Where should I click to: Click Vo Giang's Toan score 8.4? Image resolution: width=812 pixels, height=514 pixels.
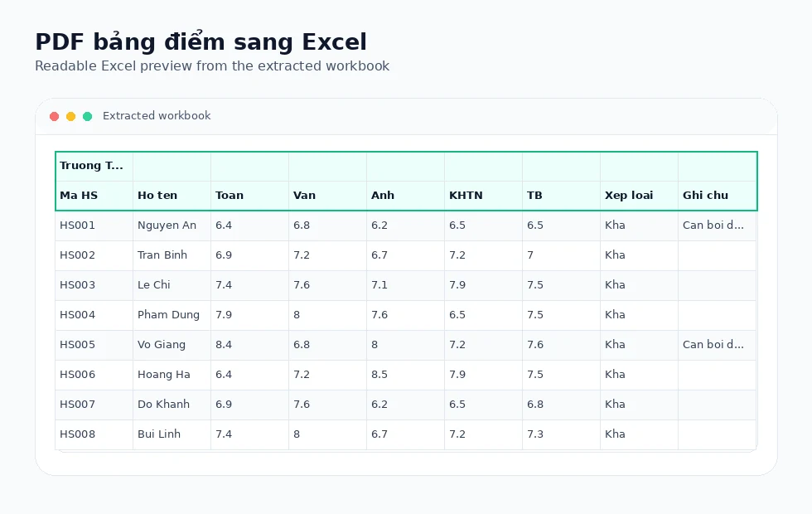point(249,345)
